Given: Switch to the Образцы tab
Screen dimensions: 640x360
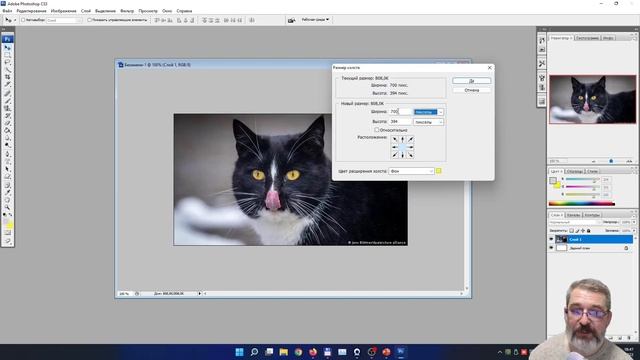Looking at the screenshot, I should tap(575, 171).
